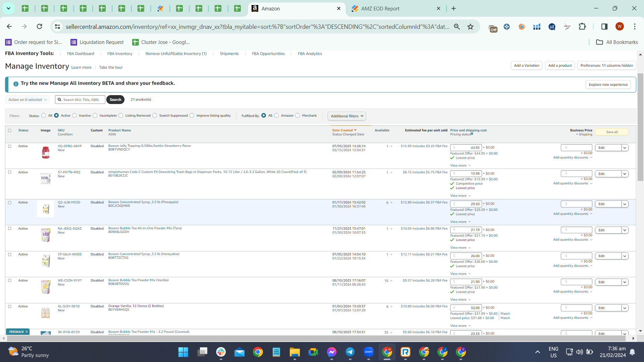Open All Bookmarks folder

tap(617, 42)
